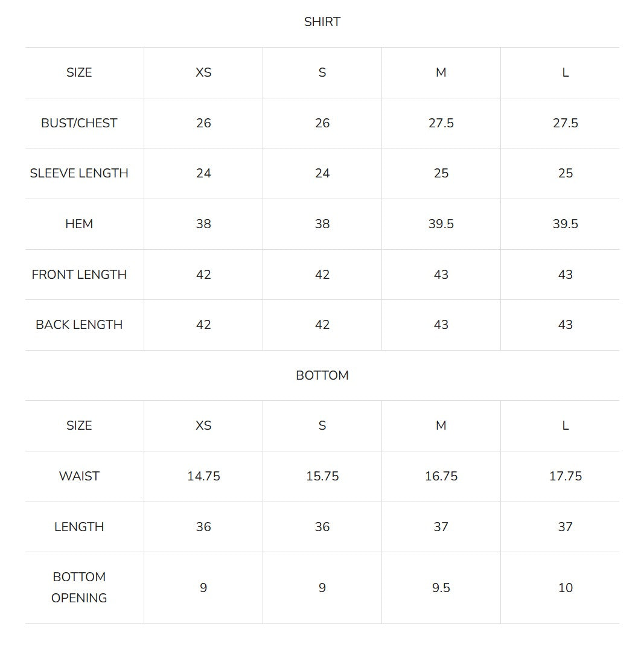Image resolution: width=644 pixels, height=650 pixels.
Task: Click the 14.75 waist value
Action: coord(203,476)
